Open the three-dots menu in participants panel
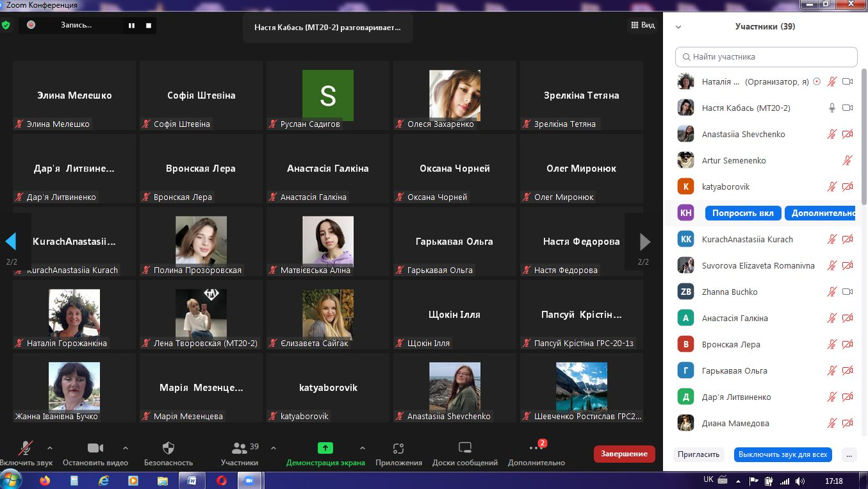This screenshot has height=489, width=868. pyautogui.click(x=849, y=454)
